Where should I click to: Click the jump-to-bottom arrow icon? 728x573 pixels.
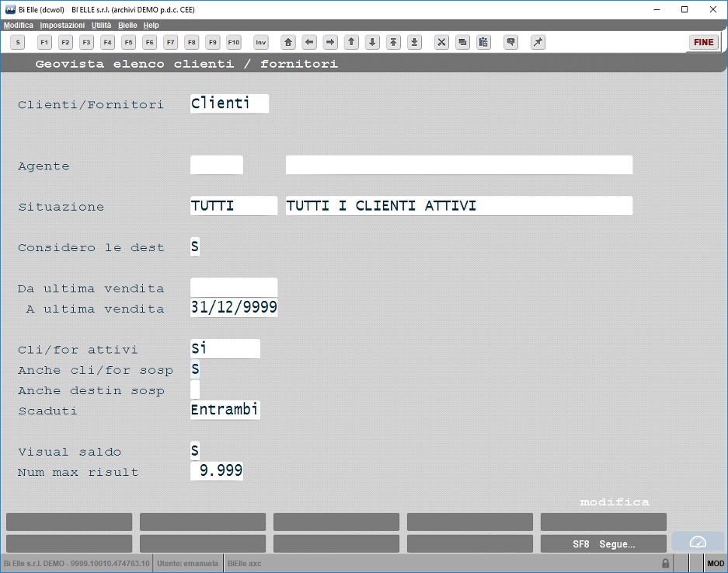(415, 43)
